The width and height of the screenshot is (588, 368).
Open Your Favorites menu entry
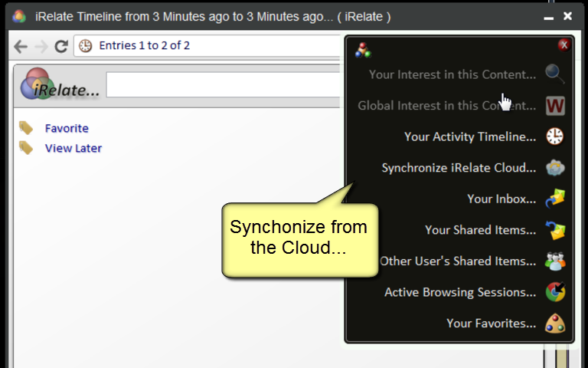click(x=491, y=324)
